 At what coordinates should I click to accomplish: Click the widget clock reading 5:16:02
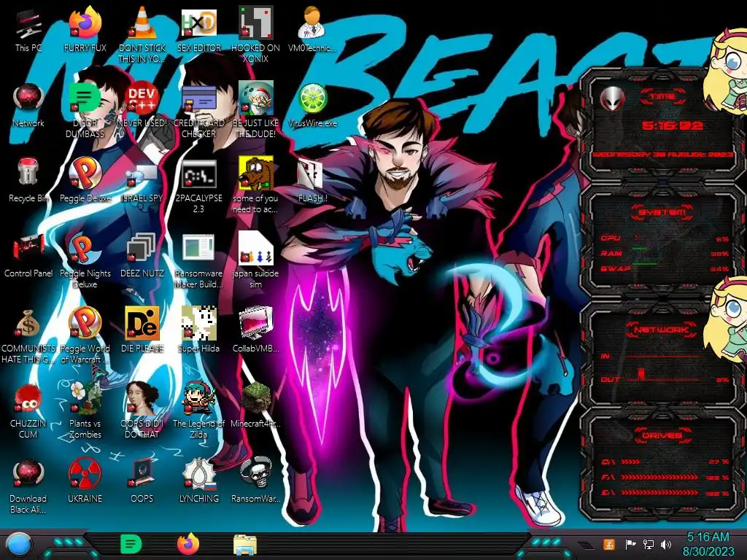pos(672,125)
